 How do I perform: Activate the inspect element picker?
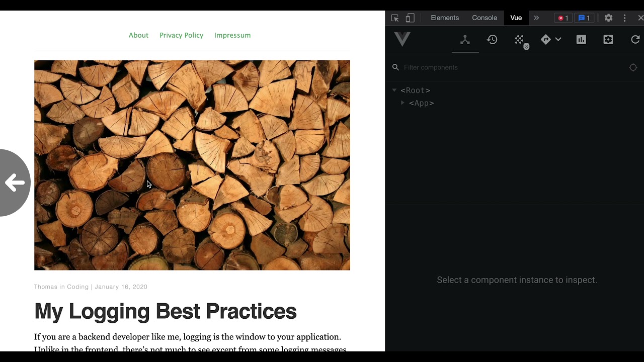point(395,18)
